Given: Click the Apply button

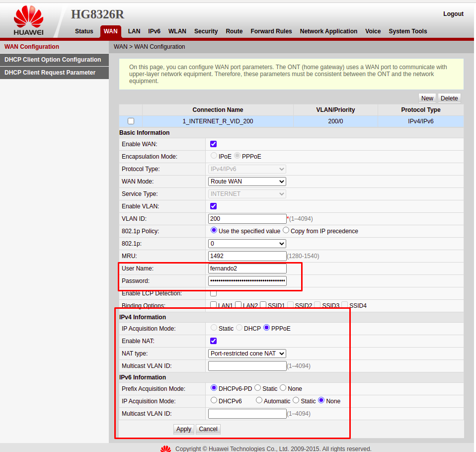Looking at the screenshot, I should pos(184,429).
